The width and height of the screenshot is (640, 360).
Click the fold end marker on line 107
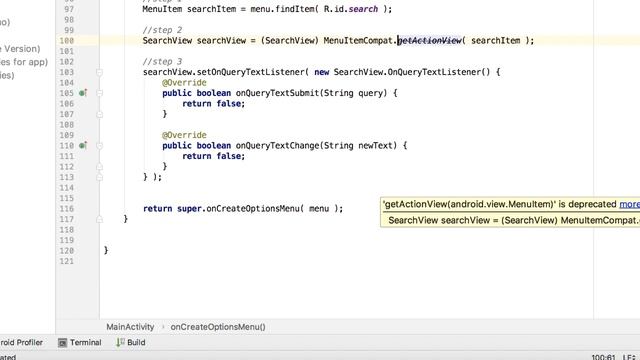pyautogui.click(x=99, y=115)
